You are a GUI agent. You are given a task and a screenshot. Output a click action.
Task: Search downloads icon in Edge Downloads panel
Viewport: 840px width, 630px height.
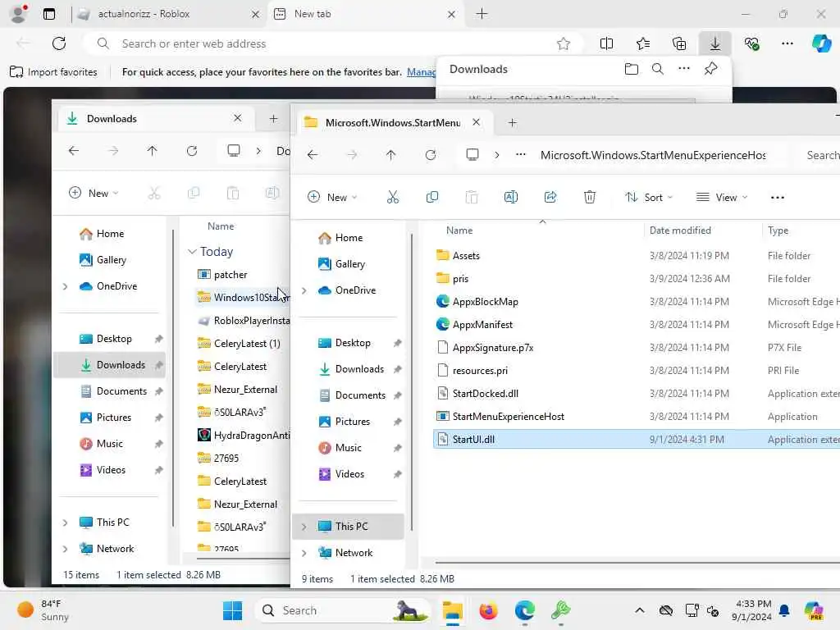657,69
